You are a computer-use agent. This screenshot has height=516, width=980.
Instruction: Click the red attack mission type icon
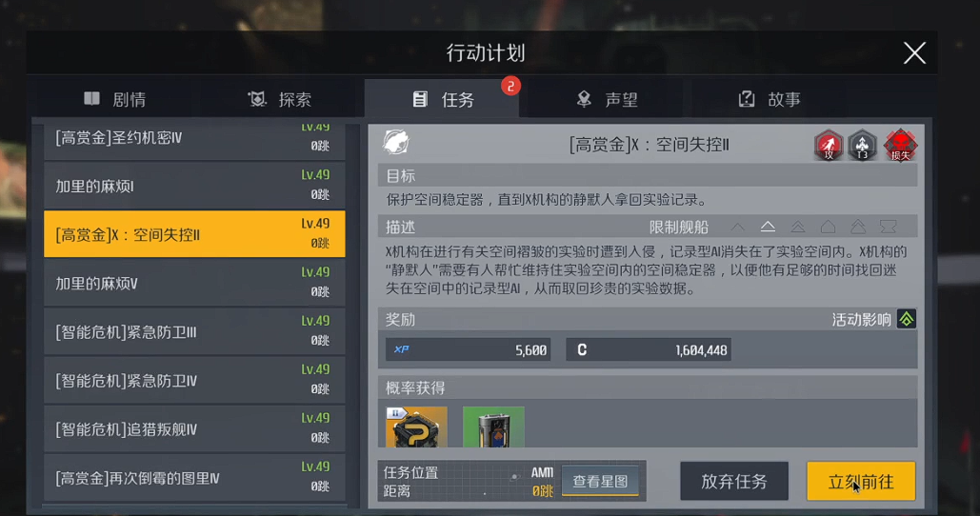point(829,146)
